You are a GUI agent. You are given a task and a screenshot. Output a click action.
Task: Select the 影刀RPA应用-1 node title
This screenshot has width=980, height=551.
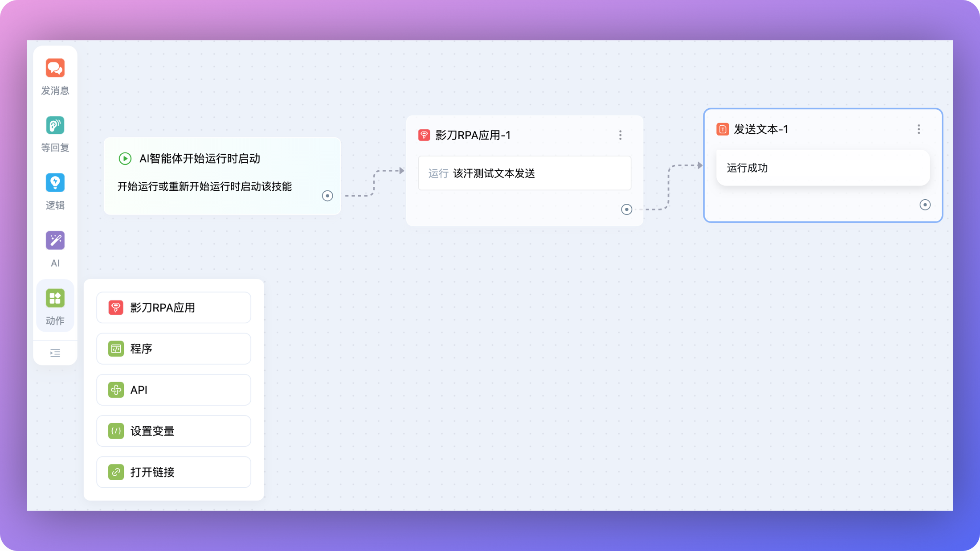(x=473, y=135)
